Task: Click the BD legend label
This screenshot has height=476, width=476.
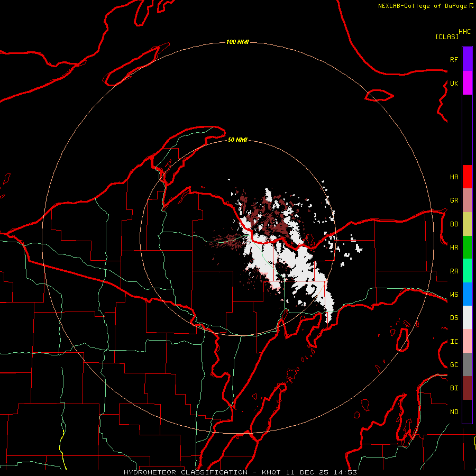Action: click(454, 224)
